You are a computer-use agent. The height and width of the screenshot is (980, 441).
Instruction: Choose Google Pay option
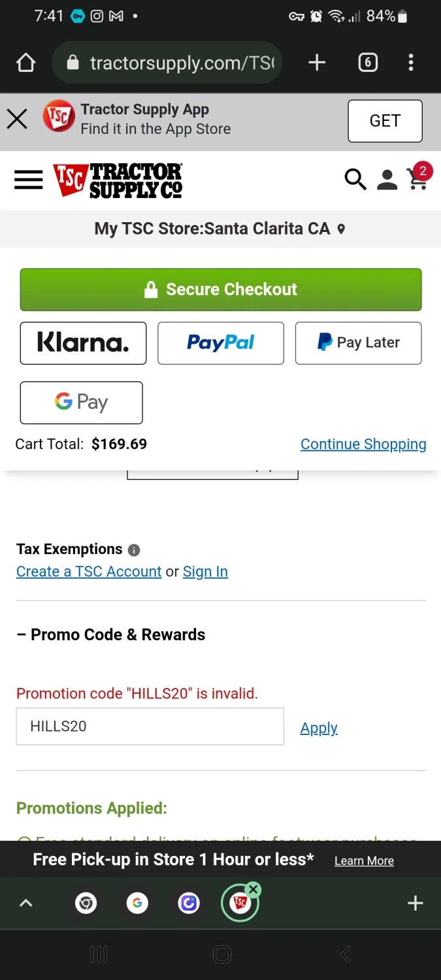tap(82, 402)
